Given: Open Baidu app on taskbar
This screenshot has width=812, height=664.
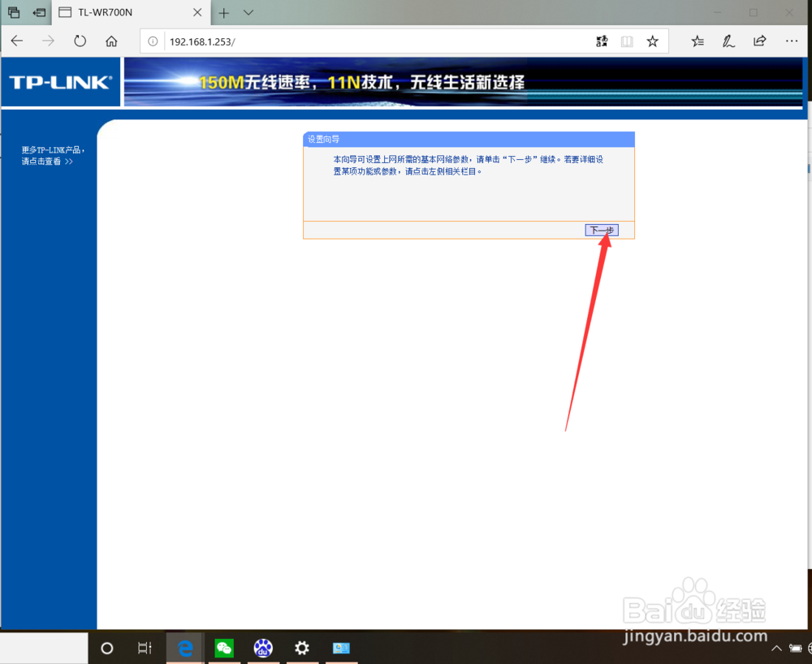Looking at the screenshot, I should coord(263,648).
